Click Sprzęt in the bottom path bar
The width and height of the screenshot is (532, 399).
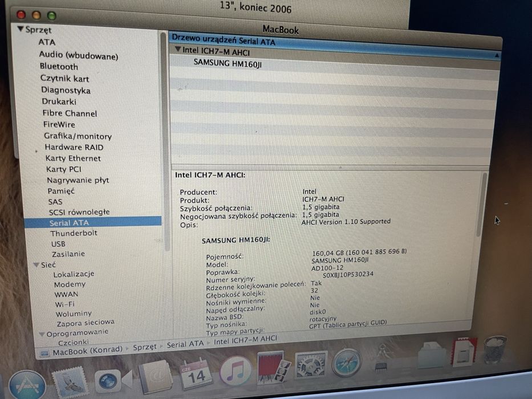point(144,347)
